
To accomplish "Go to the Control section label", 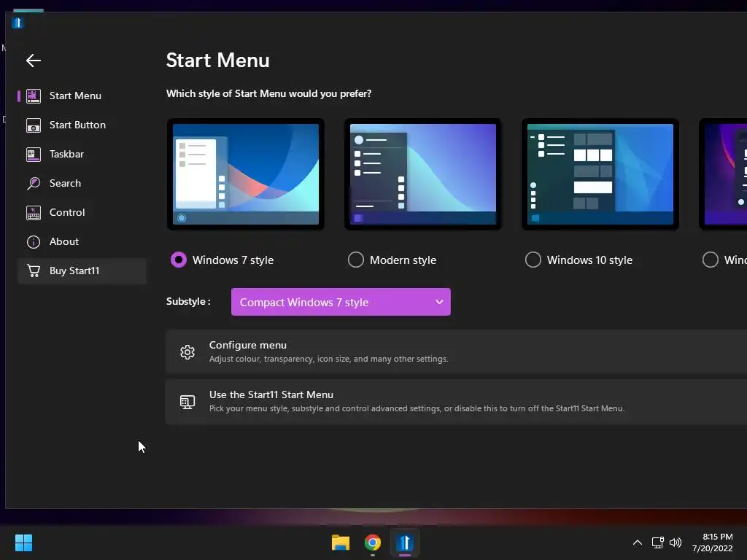I will (67, 212).
